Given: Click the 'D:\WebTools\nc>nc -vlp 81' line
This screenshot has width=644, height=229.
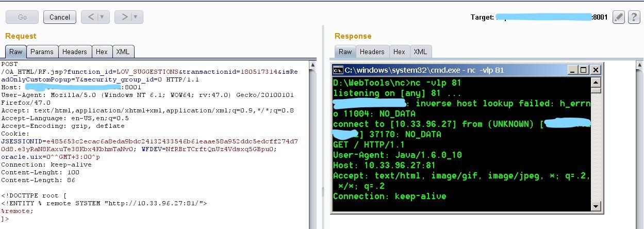Looking at the screenshot, I should click(x=397, y=83).
